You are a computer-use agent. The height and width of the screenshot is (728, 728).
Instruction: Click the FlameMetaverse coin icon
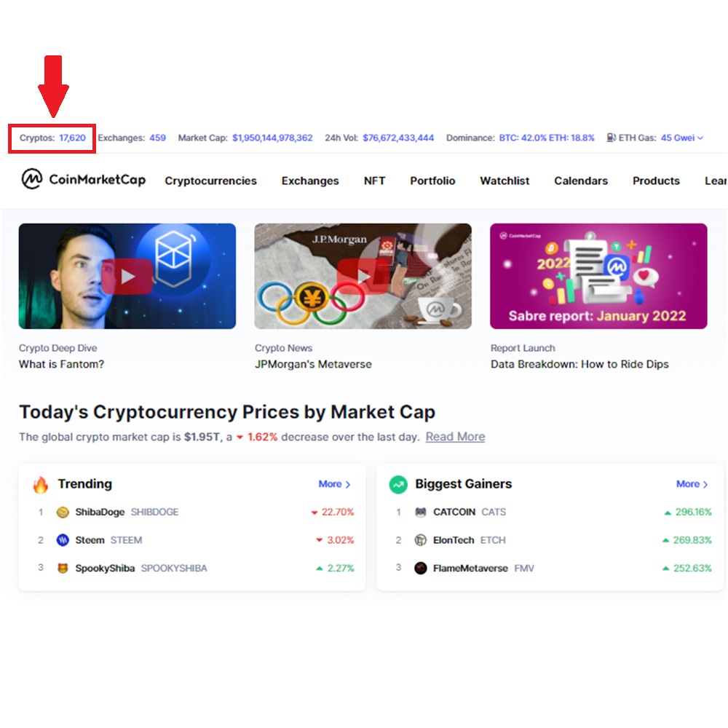421,568
